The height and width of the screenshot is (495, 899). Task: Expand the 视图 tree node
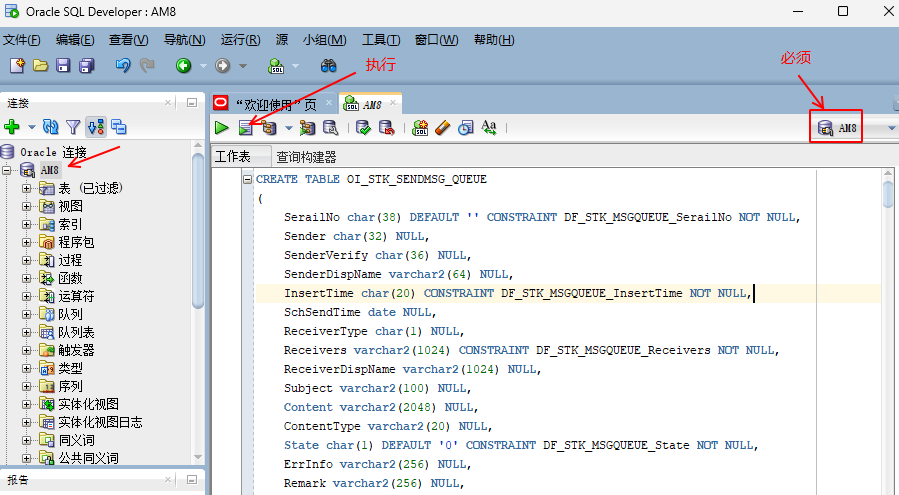(x=27, y=206)
